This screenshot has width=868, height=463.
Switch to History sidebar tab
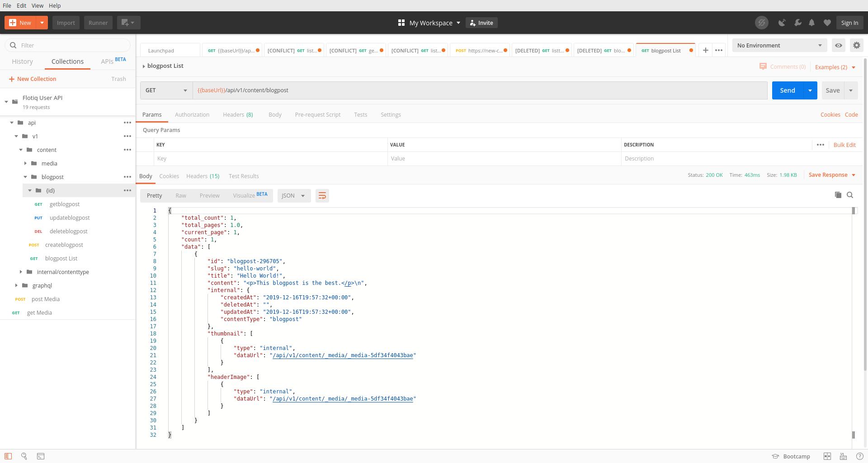click(x=22, y=61)
